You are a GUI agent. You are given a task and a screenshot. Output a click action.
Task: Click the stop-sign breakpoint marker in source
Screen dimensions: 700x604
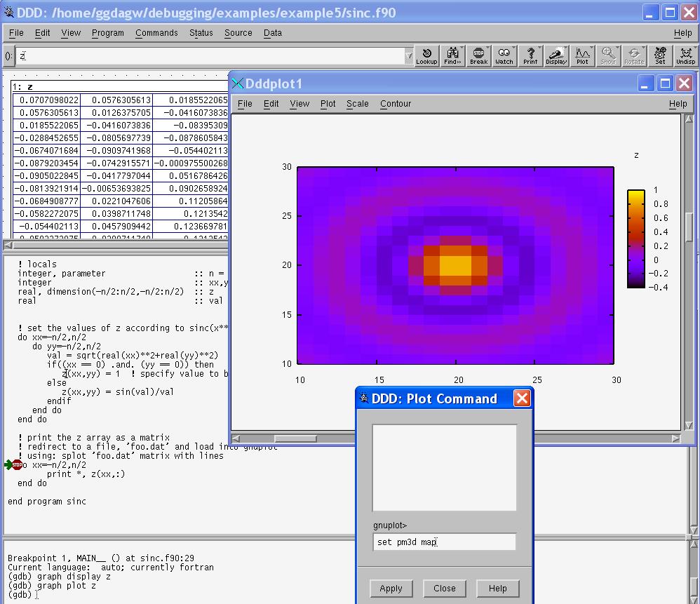click(18, 464)
